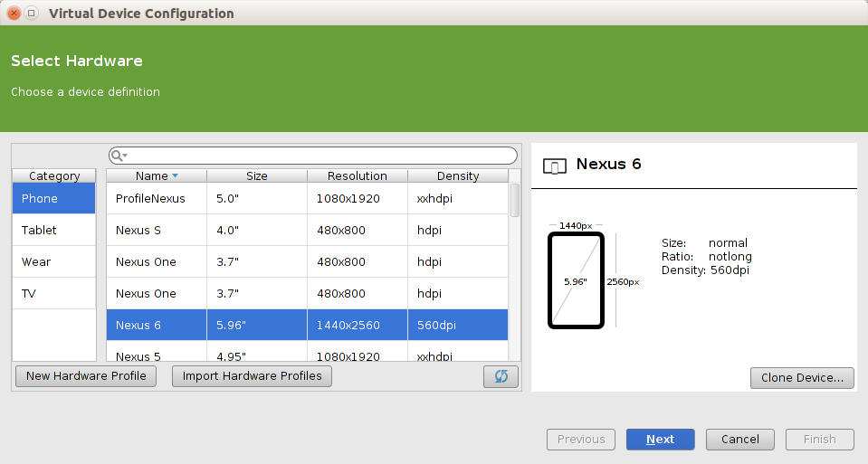Image resolution: width=868 pixels, height=464 pixels.
Task: Sort devices by Resolution column
Action: tap(358, 176)
